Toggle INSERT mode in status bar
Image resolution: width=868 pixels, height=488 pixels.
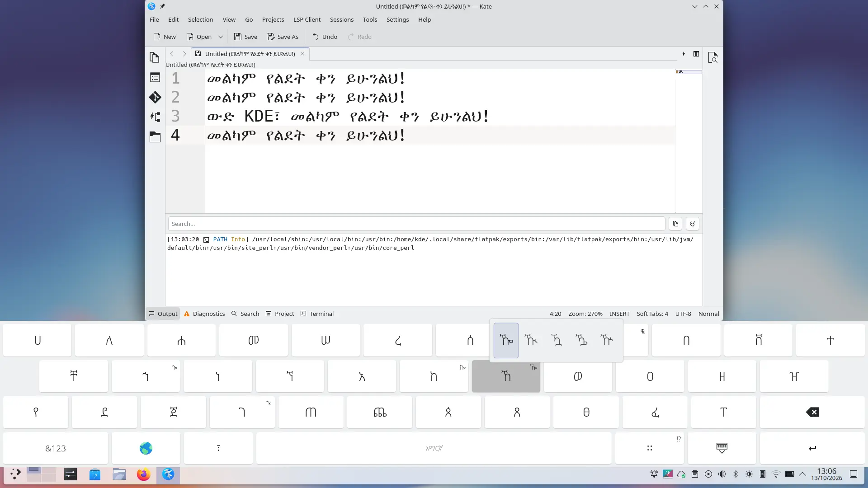coord(619,314)
